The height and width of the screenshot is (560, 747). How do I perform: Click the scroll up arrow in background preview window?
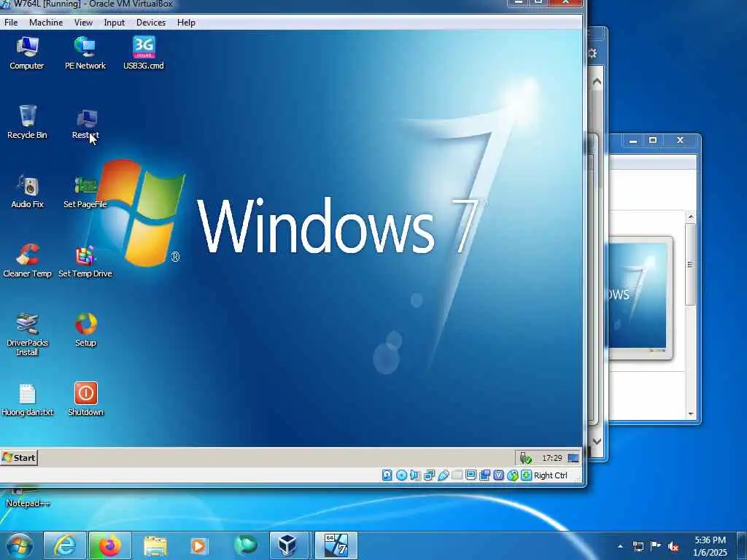691,217
